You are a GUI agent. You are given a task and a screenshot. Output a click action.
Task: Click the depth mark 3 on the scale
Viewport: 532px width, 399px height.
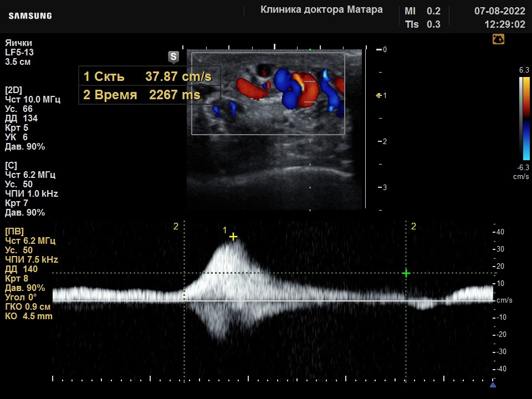click(385, 187)
